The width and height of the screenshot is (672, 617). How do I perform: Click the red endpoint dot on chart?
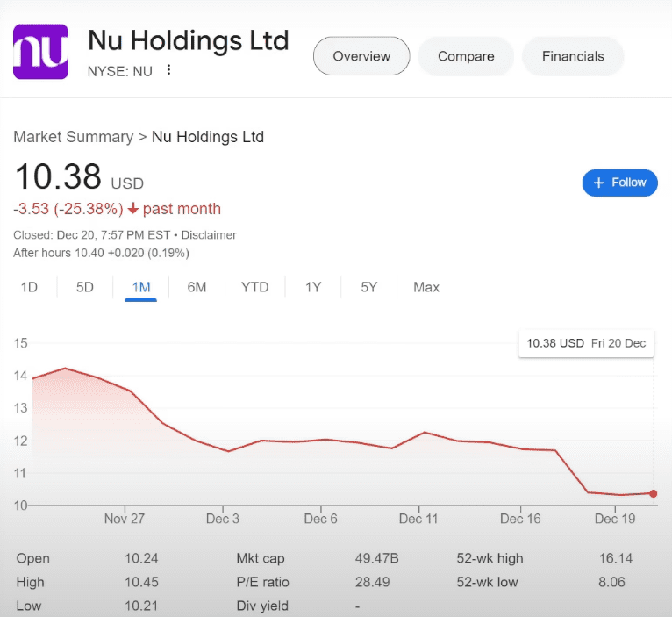654,493
